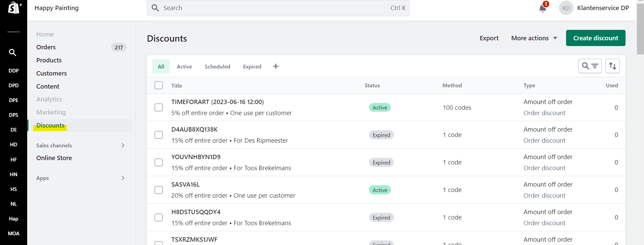Click the Export button
Viewport: 644px width, 245px height.
click(x=489, y=38)
